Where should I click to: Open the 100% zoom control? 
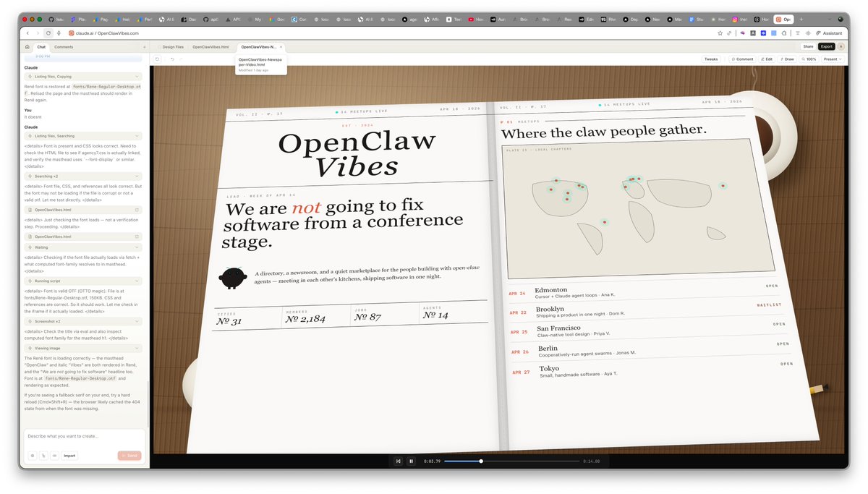(x=809, y=59)
